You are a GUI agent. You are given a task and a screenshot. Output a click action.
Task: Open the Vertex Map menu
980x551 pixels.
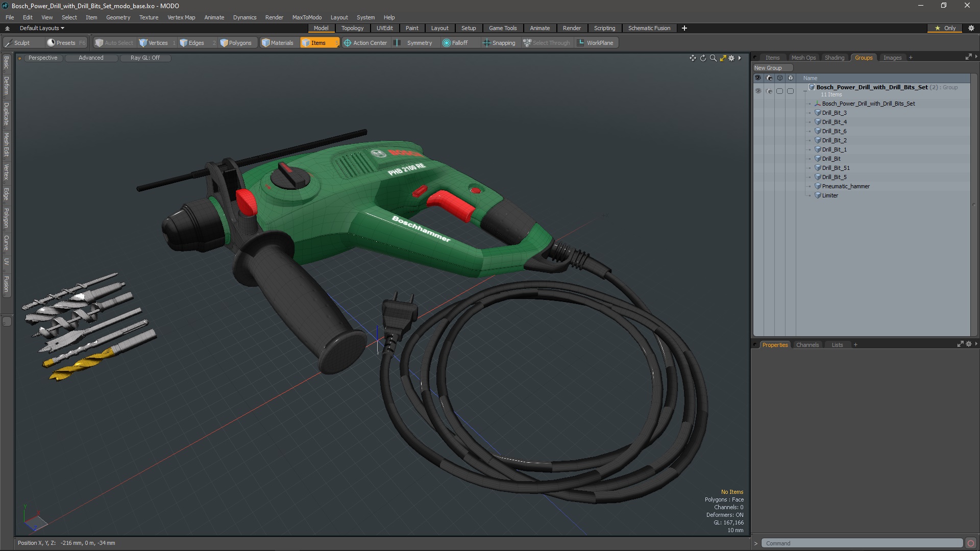tap(181, 17)
